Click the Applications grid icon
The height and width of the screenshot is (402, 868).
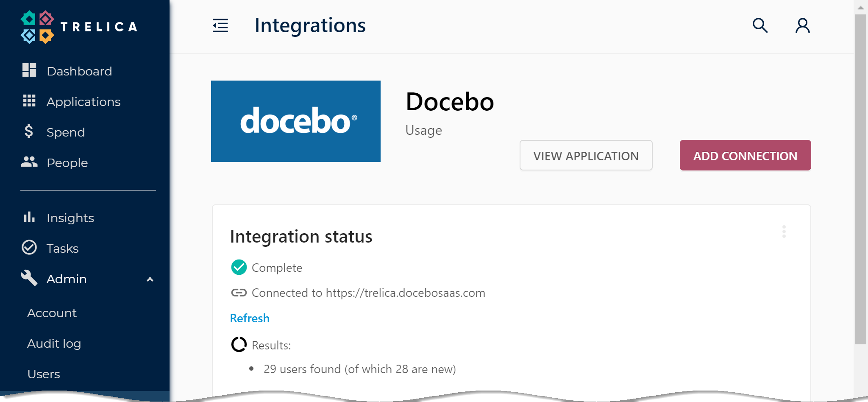(29, 101)
